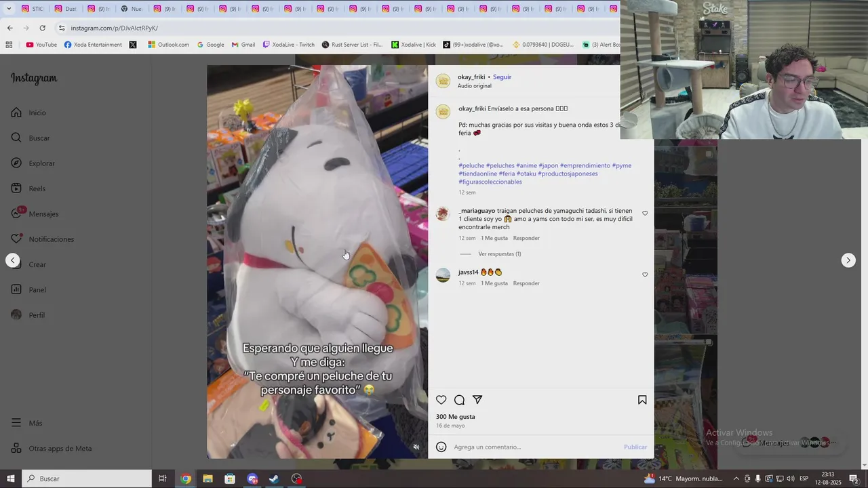The height and width of the screenshot is (488, 868).
Task: Open site information icon in address bar
Action: pos(62,28)
